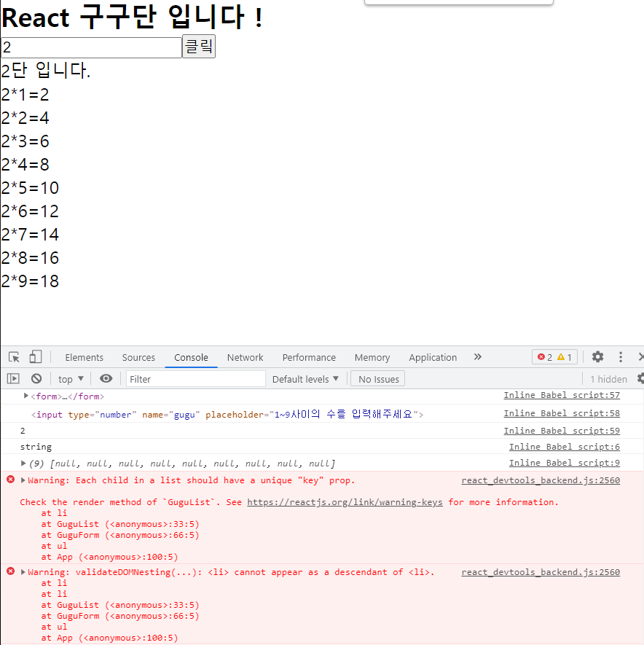Open the Memory tab
The width and height of the screenshot is (644, 645).
(372, 357)
